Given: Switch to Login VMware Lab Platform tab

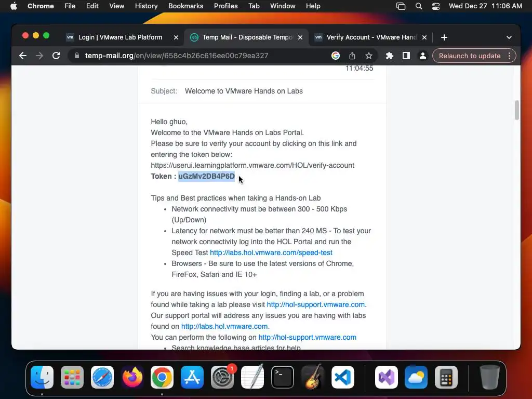Looking at the screenshot, I should click(120, 37).
